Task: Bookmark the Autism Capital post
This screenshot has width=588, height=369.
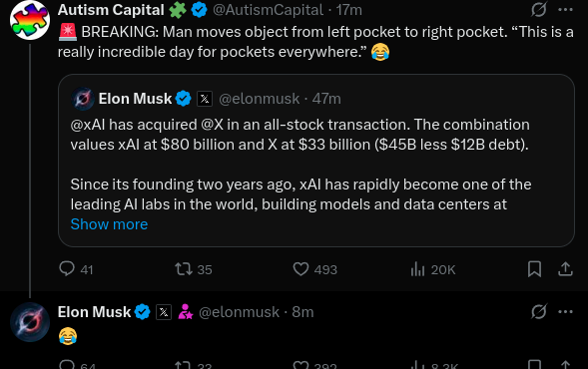Action: [x=534, y=269]
